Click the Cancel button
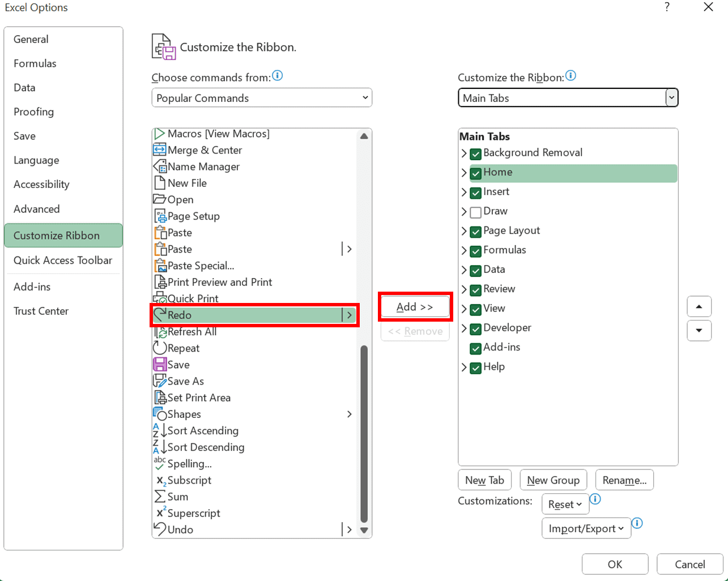The width and height of the screenshot is (728, 581). tap(690, 564)
